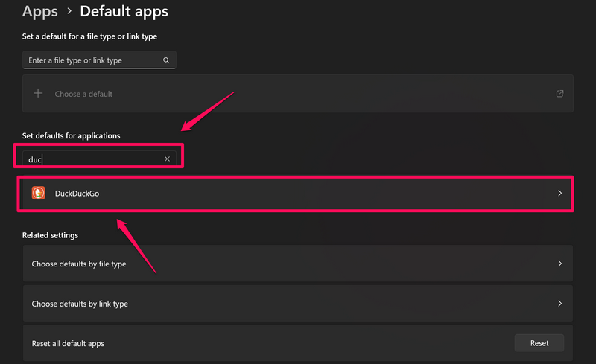596x364 pixels.
Task: Select the DuckDuckGo app name
Action: click(77, 194)
